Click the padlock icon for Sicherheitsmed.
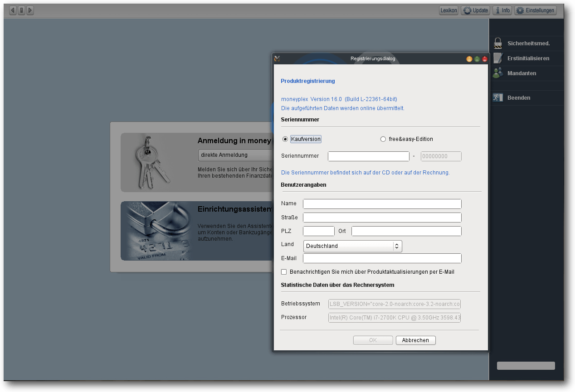The height and width of the screenshot is (392, 575). [498, 44]
